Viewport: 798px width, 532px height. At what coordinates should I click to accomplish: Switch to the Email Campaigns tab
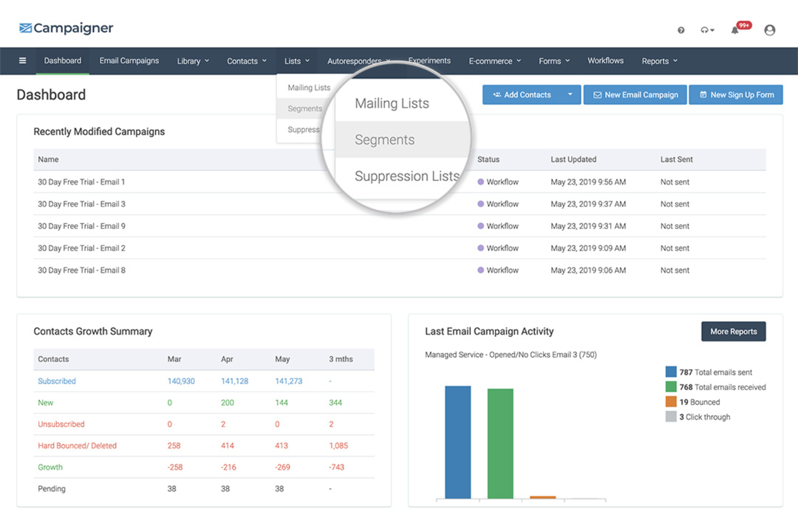(x=129, y=60)
